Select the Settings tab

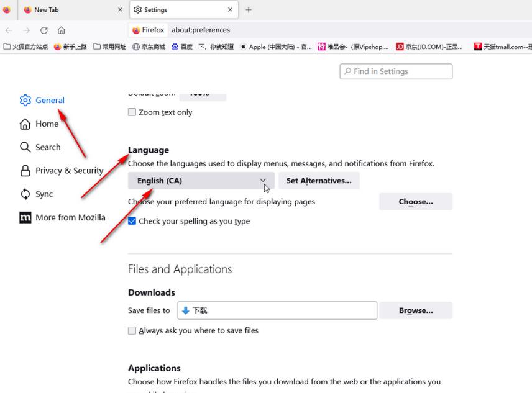[x=184, y=10]
